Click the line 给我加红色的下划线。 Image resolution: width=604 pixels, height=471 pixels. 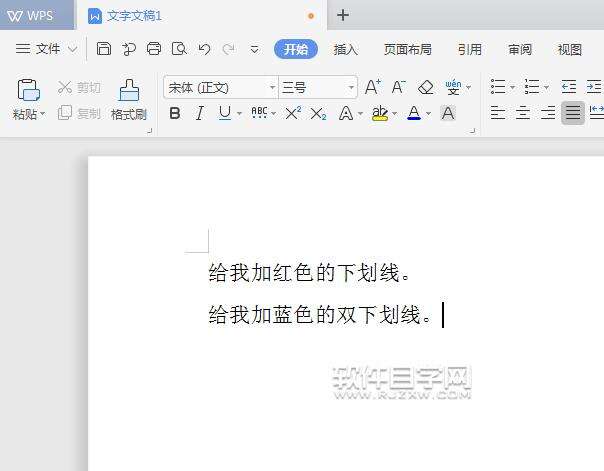tap(310, 273)
